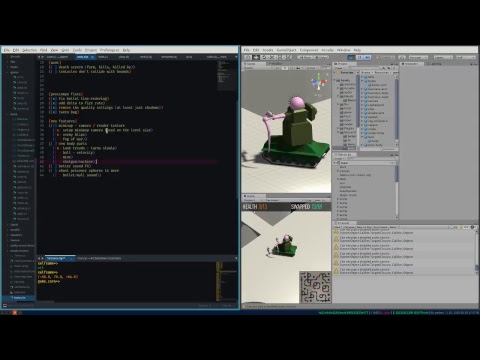
Task: Click the Sublime code minimap
Action: point(227,75)
